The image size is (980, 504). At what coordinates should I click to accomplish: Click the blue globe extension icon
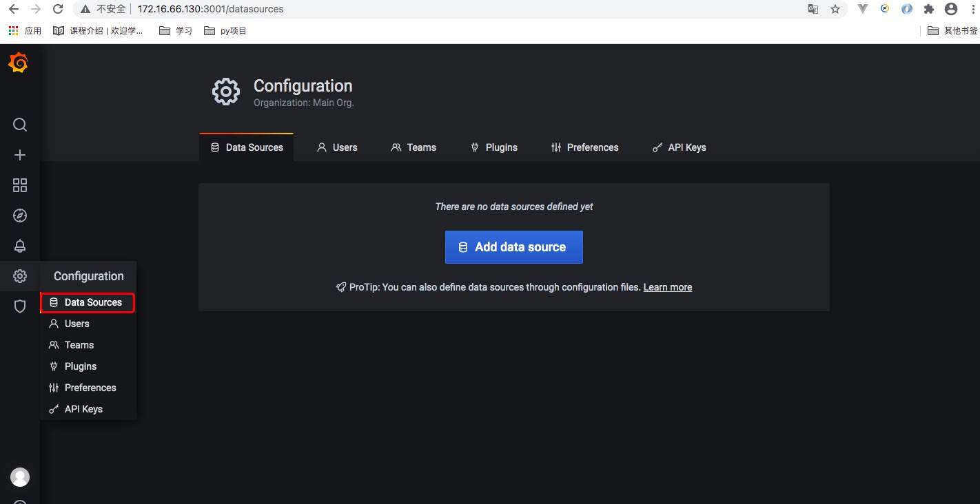pyautogui.click(x=907, y=9)
